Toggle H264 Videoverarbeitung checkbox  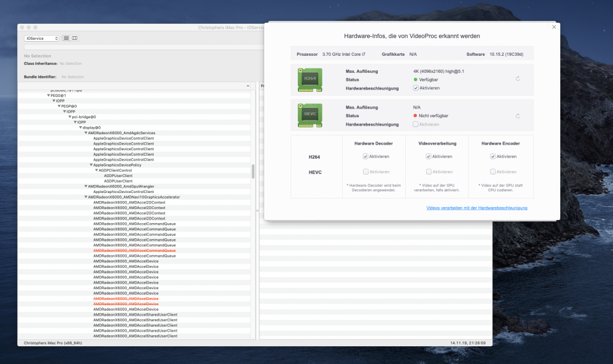pos(428,156)
